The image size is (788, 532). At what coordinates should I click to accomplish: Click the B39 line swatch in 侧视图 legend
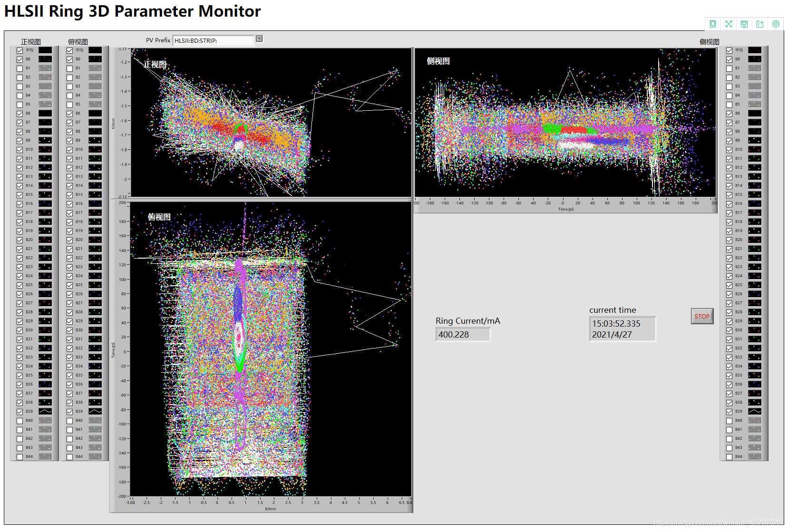click(755, 411)
